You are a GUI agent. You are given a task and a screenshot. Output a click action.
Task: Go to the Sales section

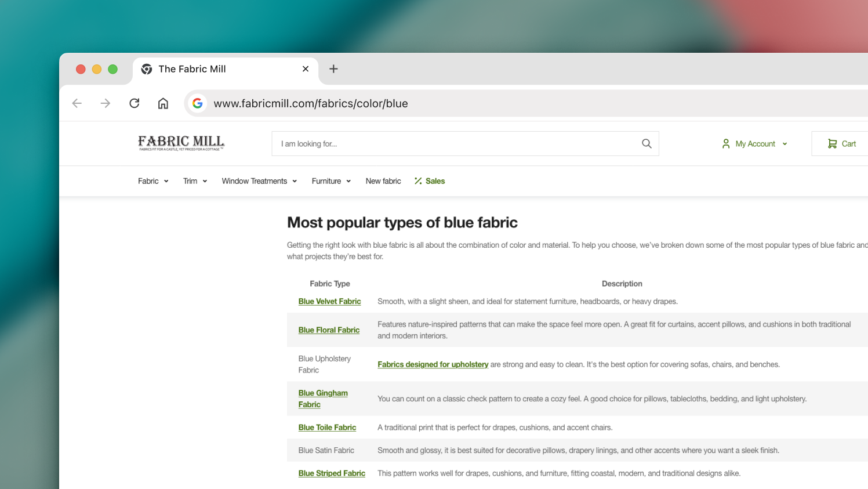click(430, 181)
